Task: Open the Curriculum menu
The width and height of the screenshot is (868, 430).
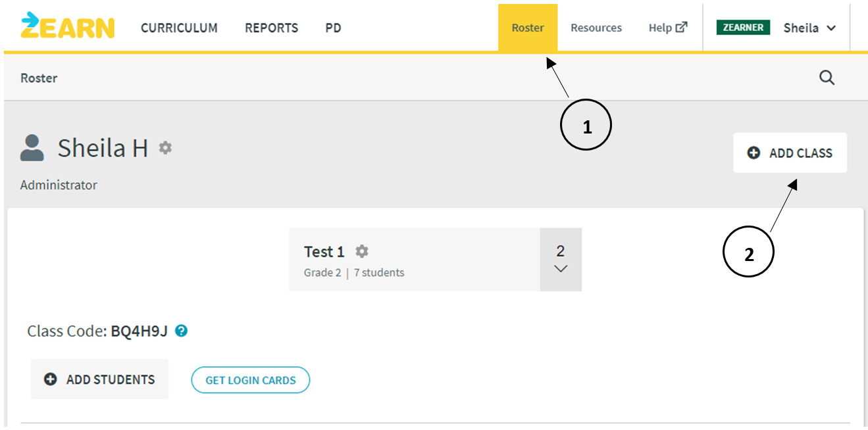Action: (x=179, y=28)
